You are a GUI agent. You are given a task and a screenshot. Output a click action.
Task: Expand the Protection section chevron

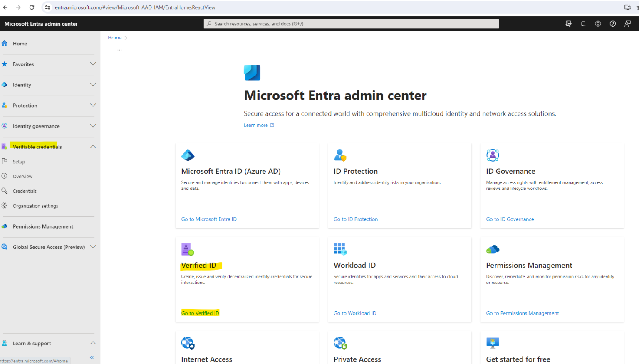click(93, 105)
